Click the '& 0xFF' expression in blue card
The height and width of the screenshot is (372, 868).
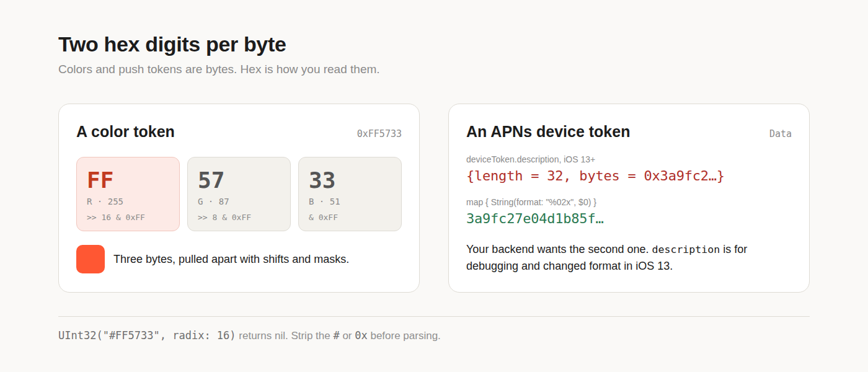coord(323,218)
